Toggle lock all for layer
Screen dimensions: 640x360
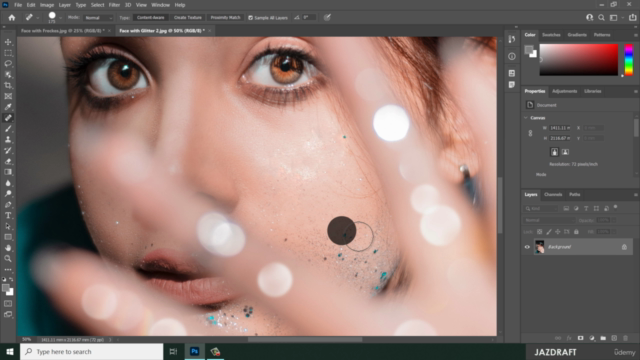(576, 231)
